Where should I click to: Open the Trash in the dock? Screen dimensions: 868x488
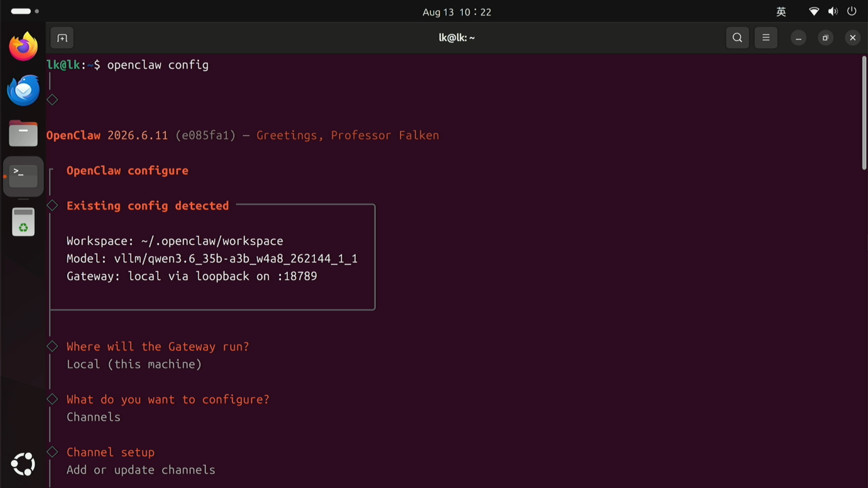[x=23, y=222]
